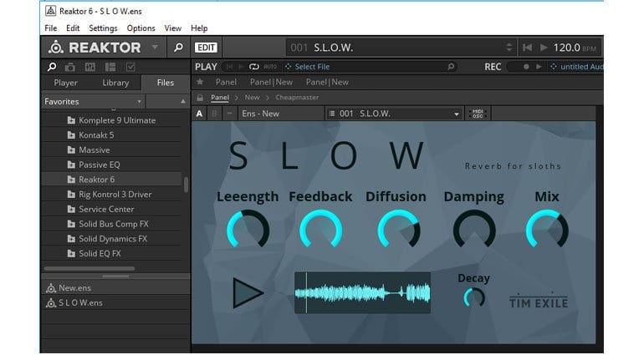Click the untitled Audio recorder file link

click(581, 67)
